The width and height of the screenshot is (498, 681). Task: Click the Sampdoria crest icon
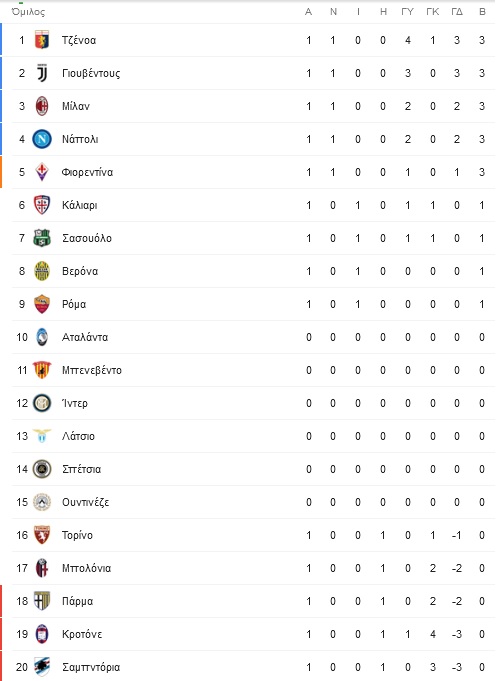click(x=42, y=667)
